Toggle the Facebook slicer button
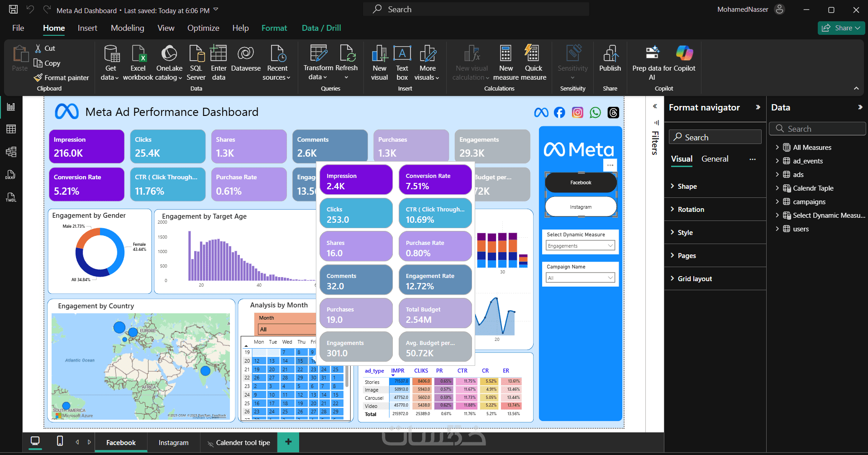 [581, 182]
